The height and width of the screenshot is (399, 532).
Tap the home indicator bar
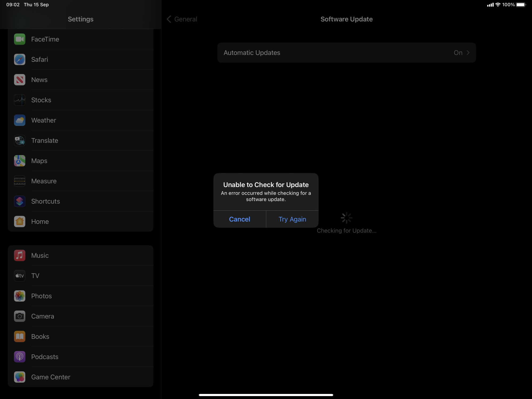pyautogui.click(x=266, y=395)
